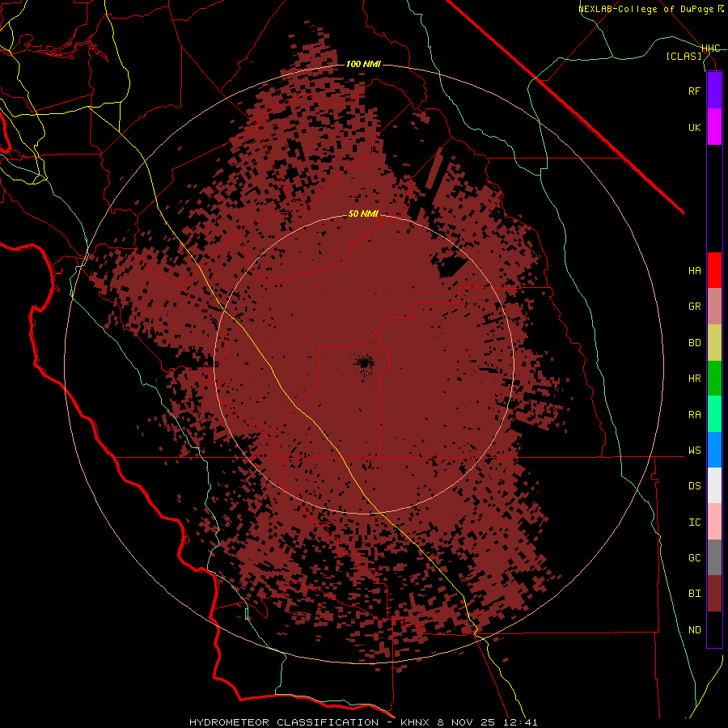728x728 pixels.
Task: Select the BD yellow legend swatch
Action: pyautogui.click(x=714, y=343)
